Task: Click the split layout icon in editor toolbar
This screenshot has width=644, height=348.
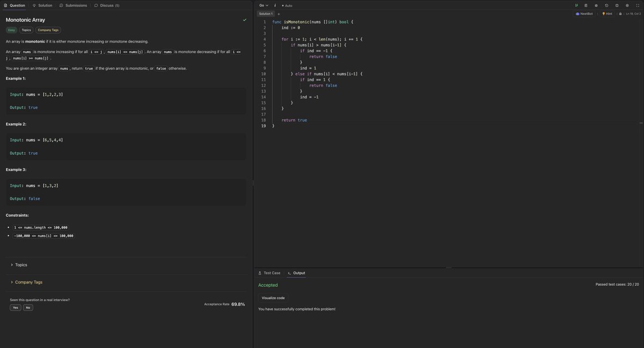Action: pyautogui.click(x=617, y=5)
